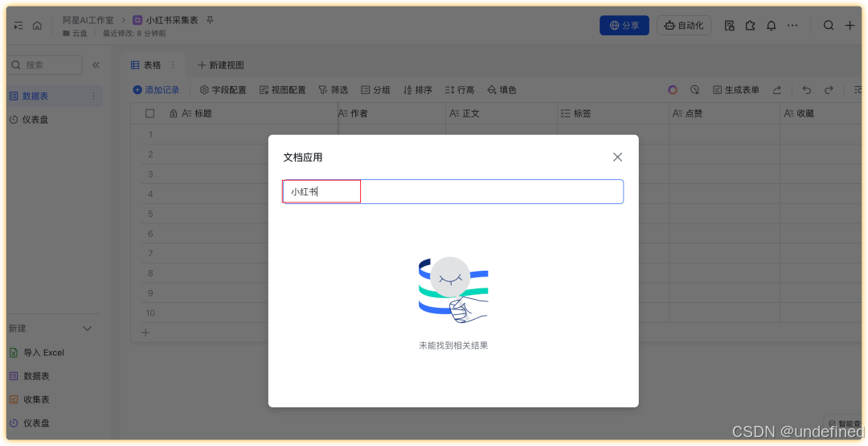Go to home via the house icon
This screenshot has width=868, height=446.
37,26
